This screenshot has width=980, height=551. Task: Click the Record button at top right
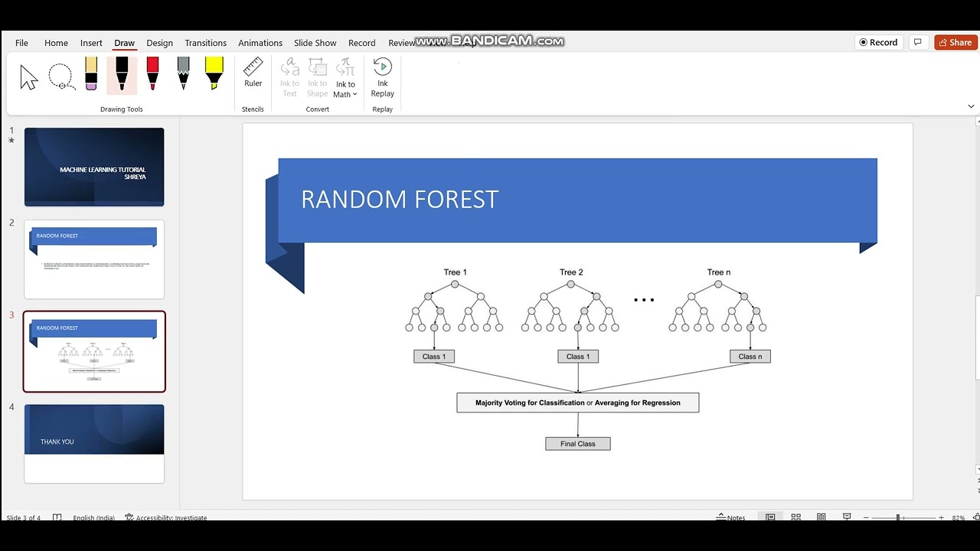pos(878,42)
